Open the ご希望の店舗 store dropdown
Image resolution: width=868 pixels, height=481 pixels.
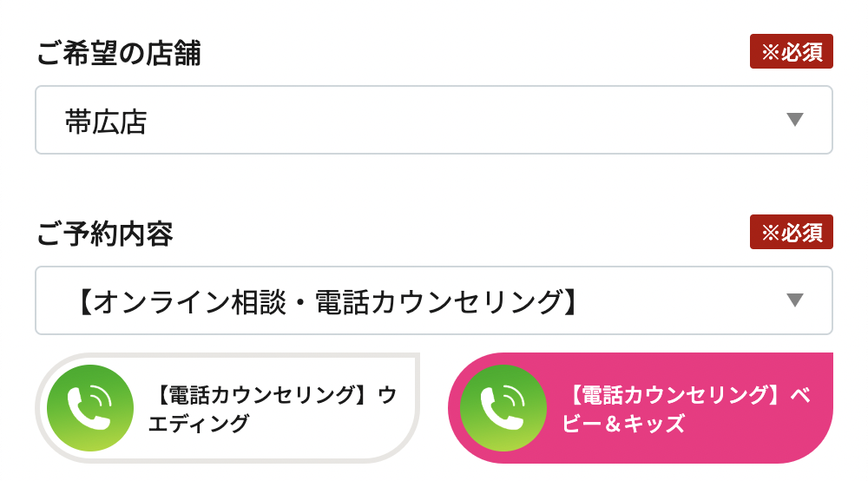[x=434, y=120]
